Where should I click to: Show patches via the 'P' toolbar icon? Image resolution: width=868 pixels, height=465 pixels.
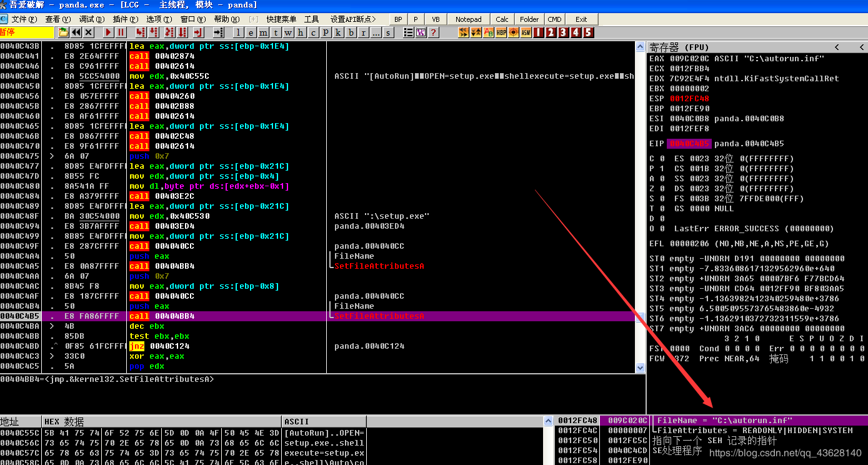pyautogui.click(x=326, y=32)
